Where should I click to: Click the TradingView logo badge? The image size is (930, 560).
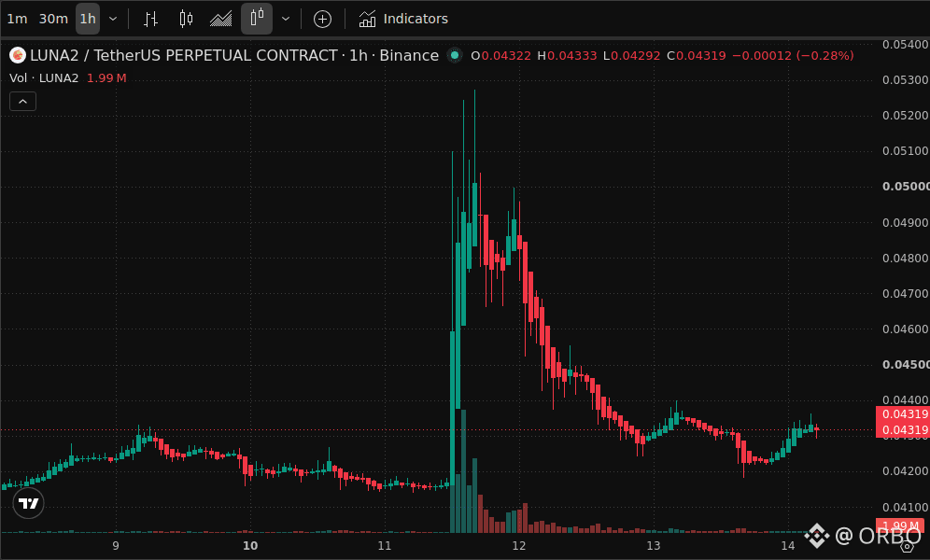click(x=28, y=503)
